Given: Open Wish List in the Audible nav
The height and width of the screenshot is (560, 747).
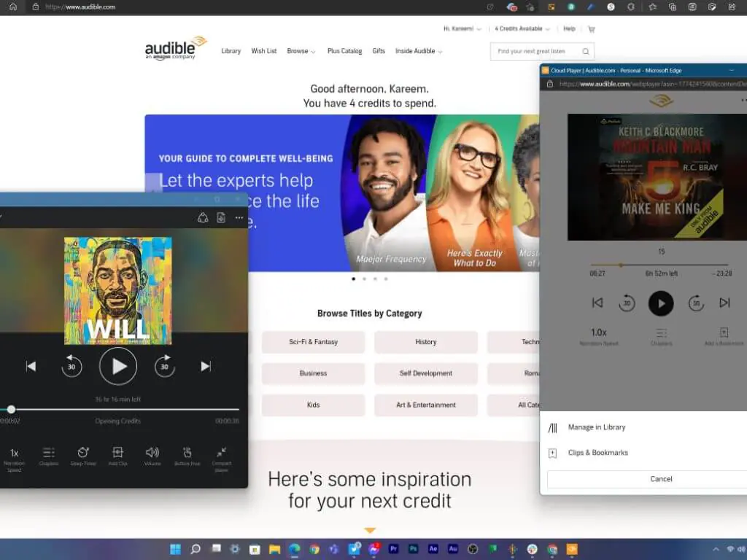Looking at the screenshot, I should [264, 51].
